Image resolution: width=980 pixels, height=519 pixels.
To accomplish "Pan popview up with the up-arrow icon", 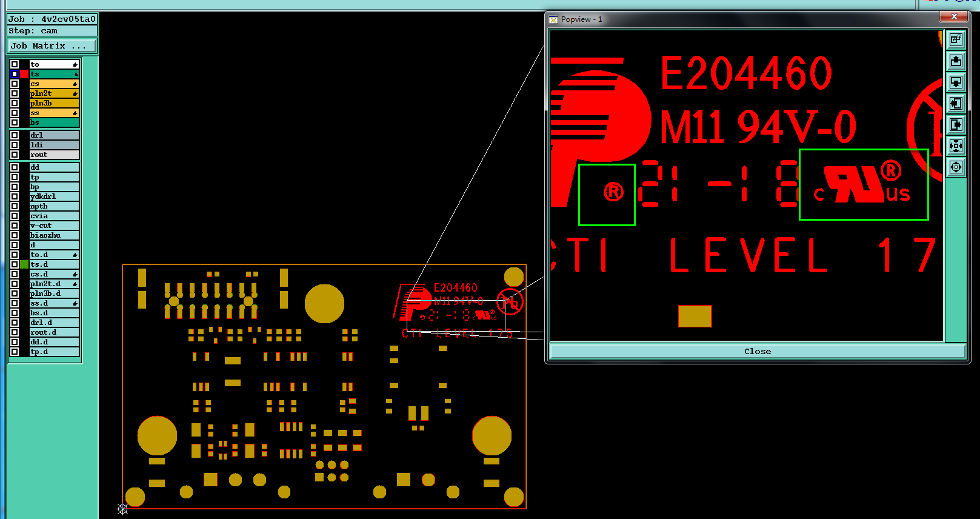I will (956, 61).
